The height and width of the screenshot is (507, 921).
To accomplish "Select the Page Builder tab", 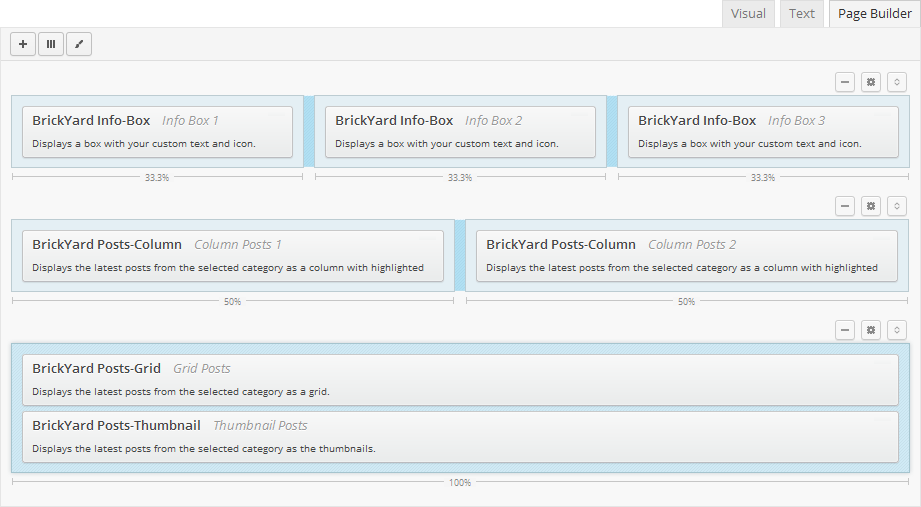I will tap(875, 14).
